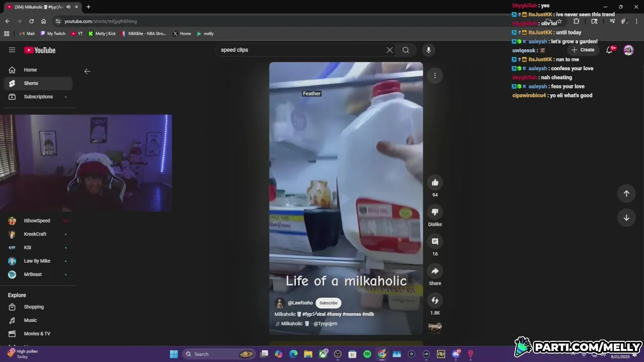Screen dimensions: 644x362
Task: Reload the page in the browser
Action: click(x=31, y=21)
